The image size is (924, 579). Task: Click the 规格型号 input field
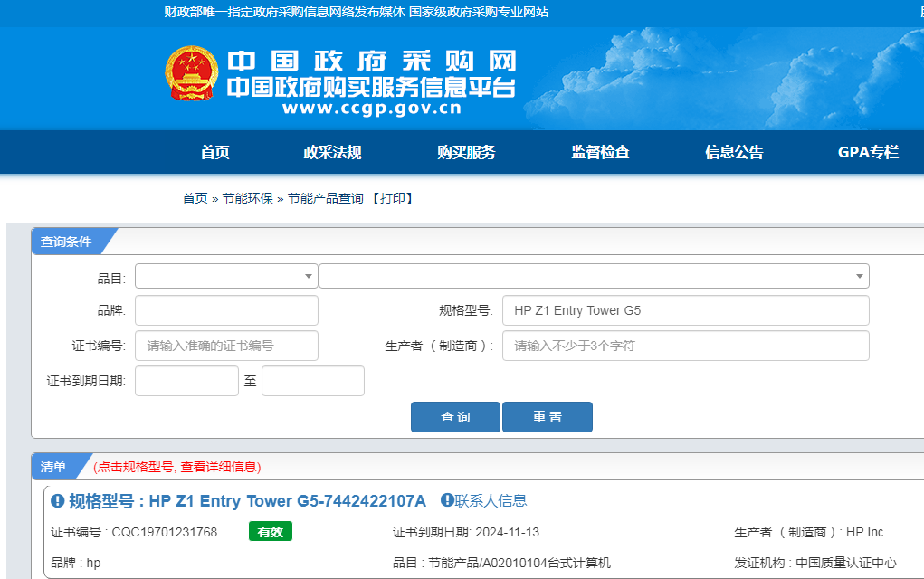click(685, 310)
